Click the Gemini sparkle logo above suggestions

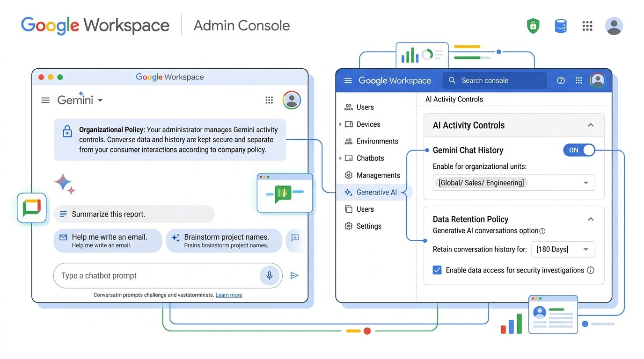65,184
